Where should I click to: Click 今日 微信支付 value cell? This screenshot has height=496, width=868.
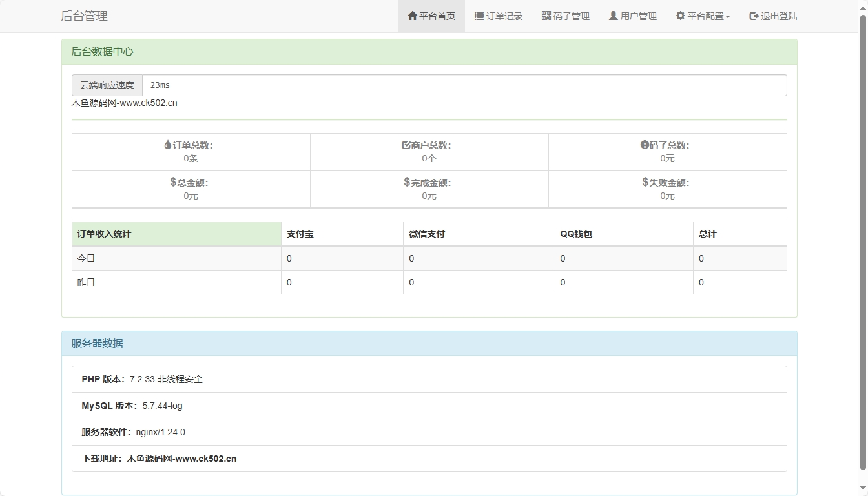479,258
